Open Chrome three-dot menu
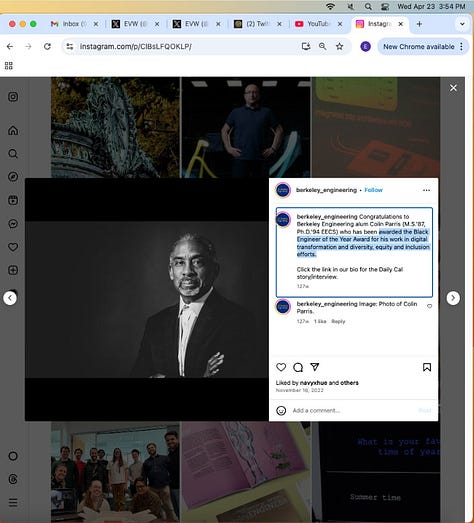The image size is (474, 523). (462, 47)
